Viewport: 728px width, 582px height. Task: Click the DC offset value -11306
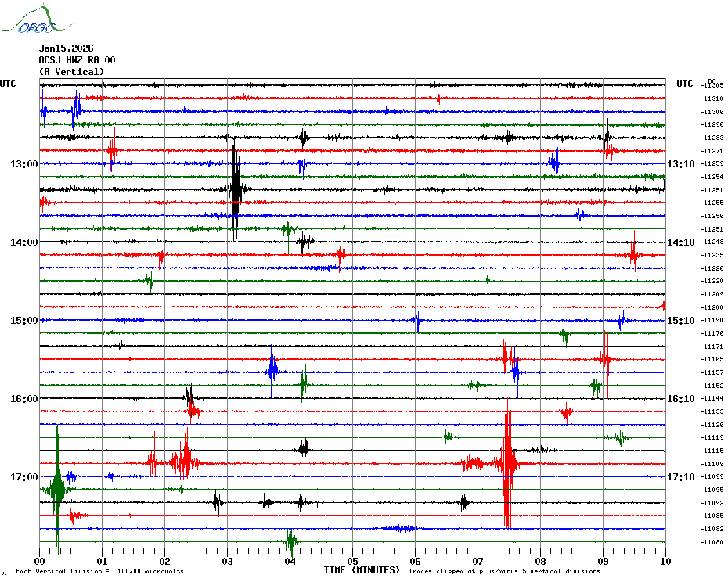tap(712, 112)
